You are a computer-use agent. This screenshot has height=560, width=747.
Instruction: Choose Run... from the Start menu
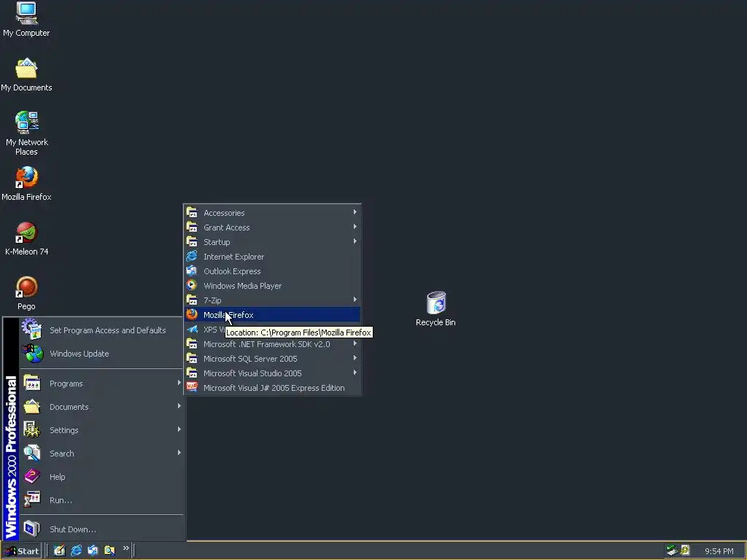coord(101,500)
